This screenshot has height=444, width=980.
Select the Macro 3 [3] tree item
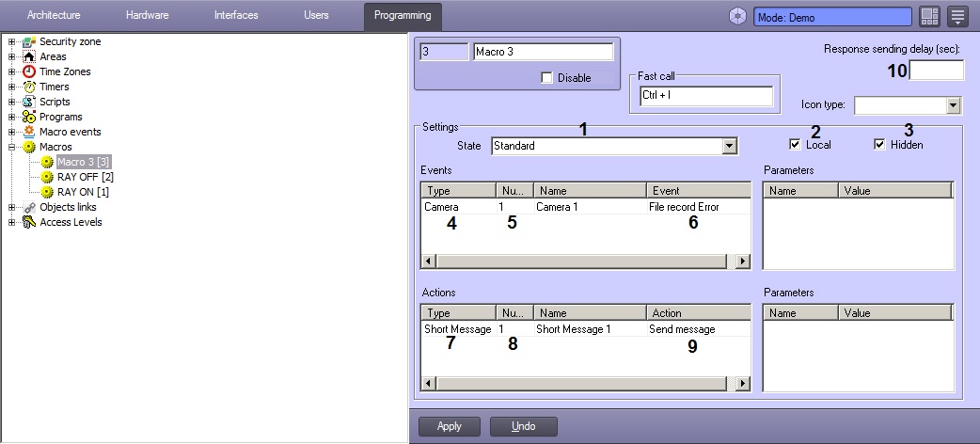(84, 162)
